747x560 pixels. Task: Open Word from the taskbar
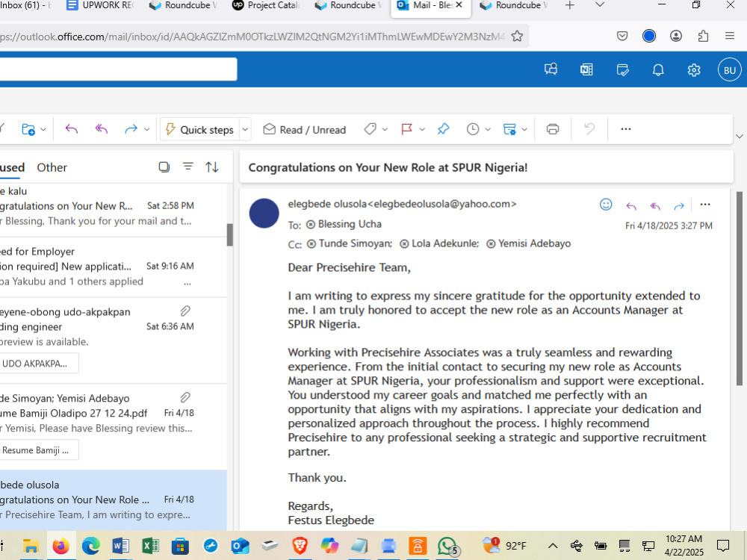[120, 546]
